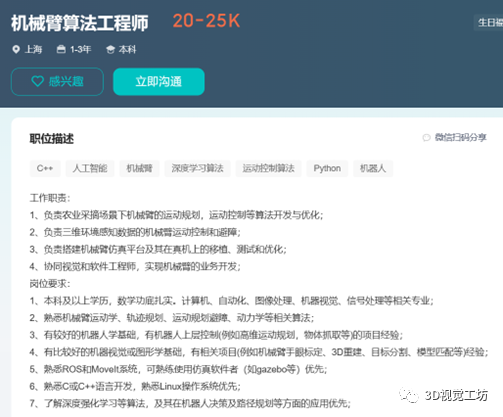Click requirement line 4 about 机器视觉或图形学
Image resolution: width=503 pixels, height=417 pixels.
click(259, 352)
